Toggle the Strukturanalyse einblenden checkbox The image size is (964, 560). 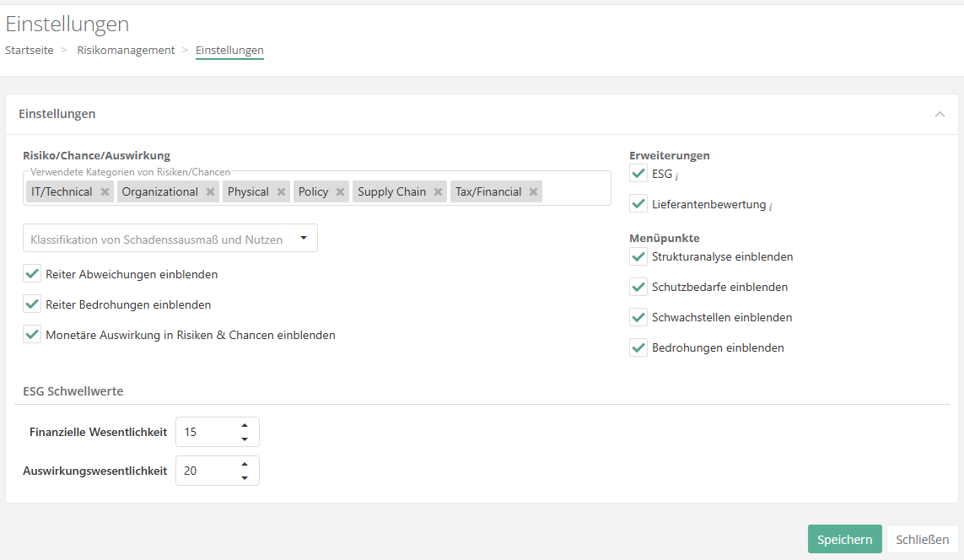pyautogui.click(x=638, y=256)
